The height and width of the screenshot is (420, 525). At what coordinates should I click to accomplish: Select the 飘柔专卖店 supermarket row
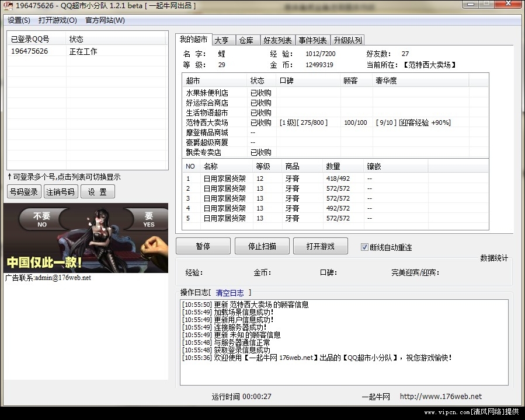335,152
